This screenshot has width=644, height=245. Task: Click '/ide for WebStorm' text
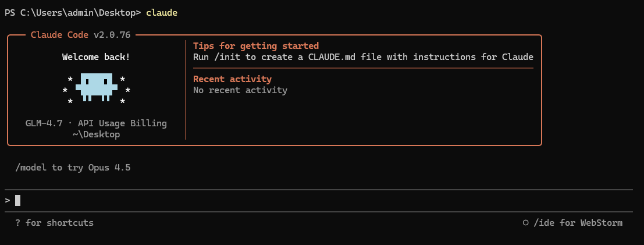tap(578, 223)
